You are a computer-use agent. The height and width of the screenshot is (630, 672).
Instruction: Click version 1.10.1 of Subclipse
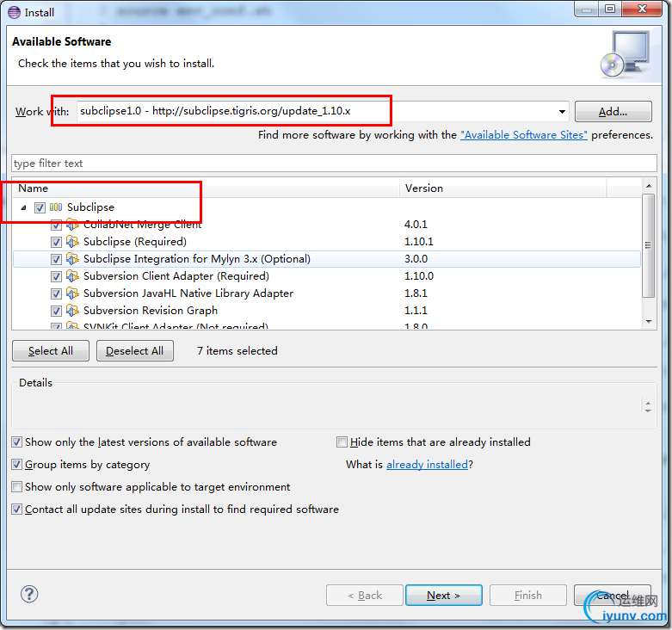[x=419, y=242]
